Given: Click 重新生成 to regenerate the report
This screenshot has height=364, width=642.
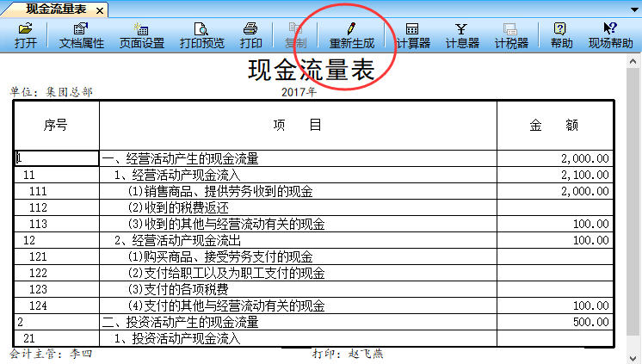Looking at the screenshot, I should point(351,35).
